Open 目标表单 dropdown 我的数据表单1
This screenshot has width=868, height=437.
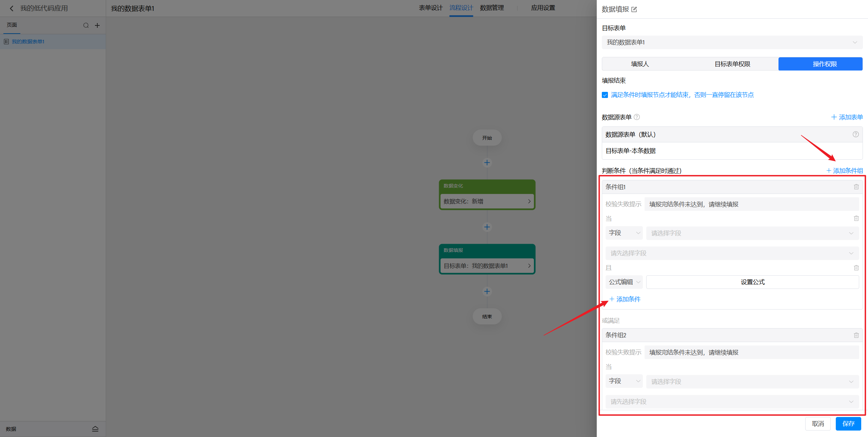coord(732,42)
